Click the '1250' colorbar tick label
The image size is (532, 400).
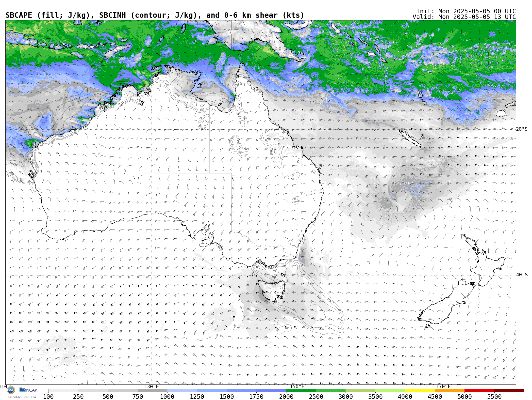[x=197, y=397]
